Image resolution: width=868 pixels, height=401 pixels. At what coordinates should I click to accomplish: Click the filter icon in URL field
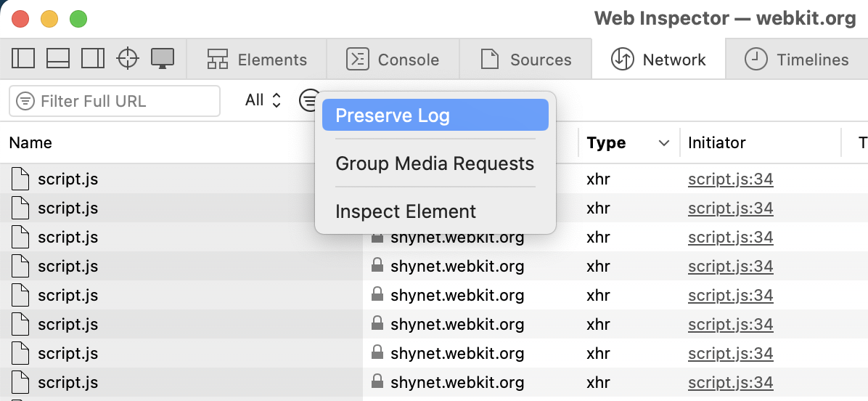tap(25, 101)
